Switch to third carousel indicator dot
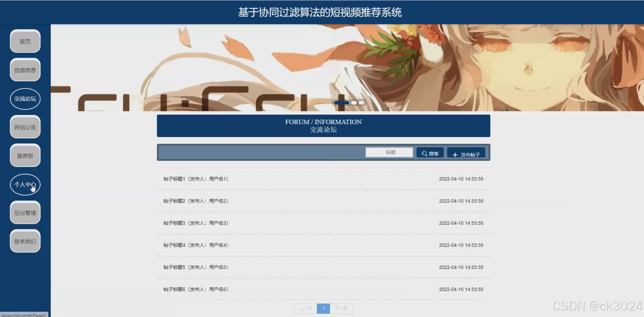Image resolution: width=644 pixels, height=317 pixels. tap(361, 103)
